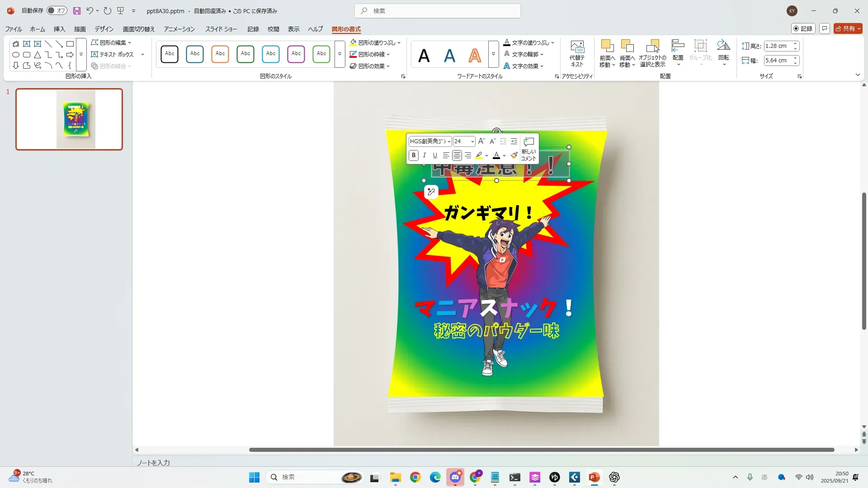Click the Rotate objects icon
This screenshot has height=488, width=868.
tap(723, 47)
